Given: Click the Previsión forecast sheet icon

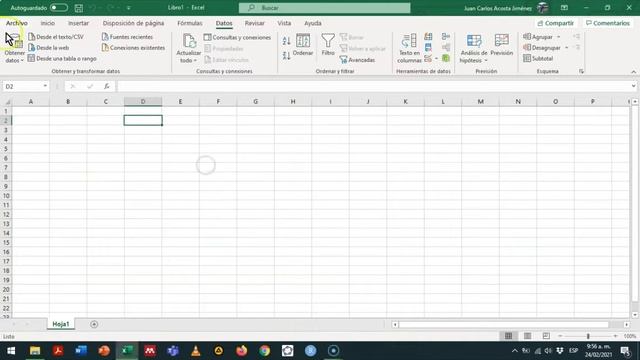Looking at the screenshot, I should pos(502,45).
